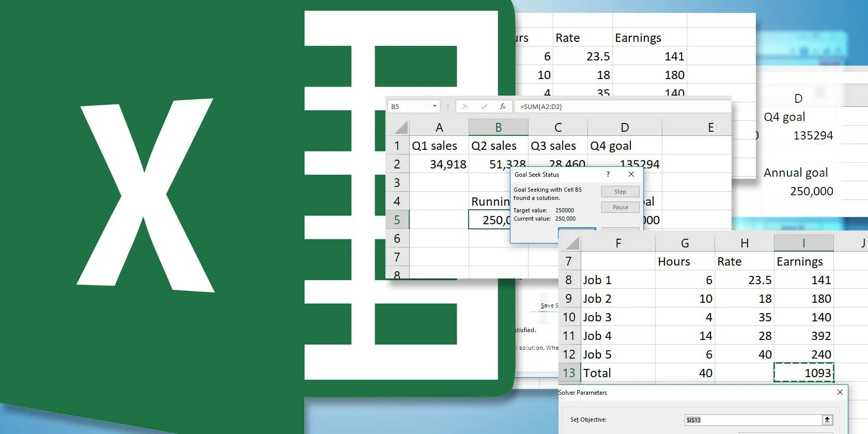Select column E header
This screenshot has height=434, width=868.
point(696,127)
